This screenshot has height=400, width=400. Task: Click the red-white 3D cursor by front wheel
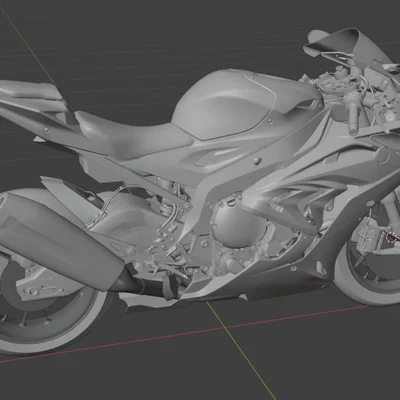point(390,237)
